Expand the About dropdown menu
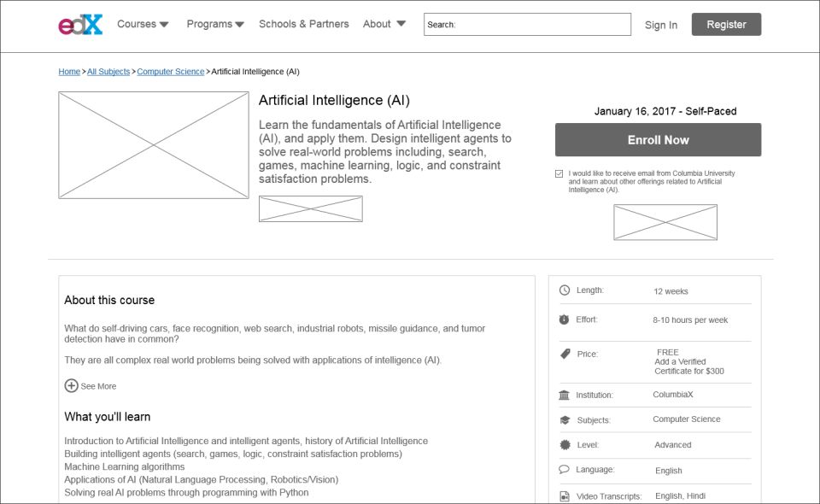Image resolution: width=820 pixels, height=504 pixels. point(384,24)
